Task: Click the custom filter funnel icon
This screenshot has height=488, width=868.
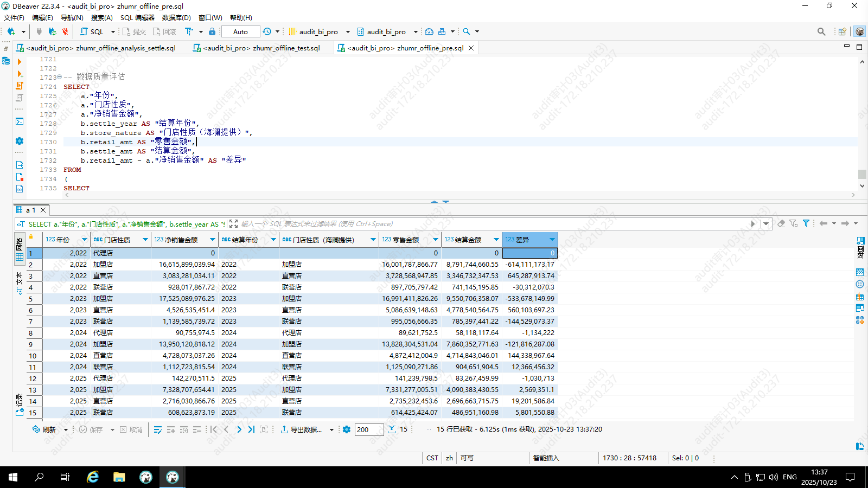Action: click(806, 223)
